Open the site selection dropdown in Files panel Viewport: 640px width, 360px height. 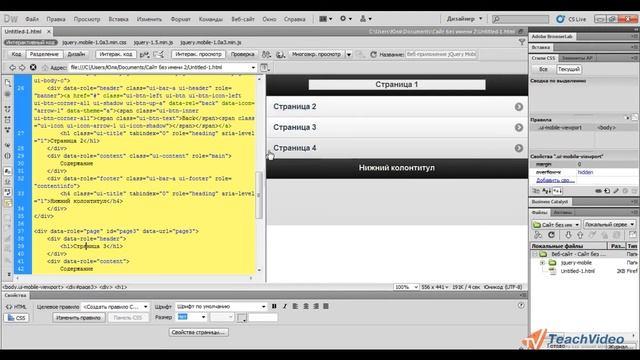pos(556,224)
